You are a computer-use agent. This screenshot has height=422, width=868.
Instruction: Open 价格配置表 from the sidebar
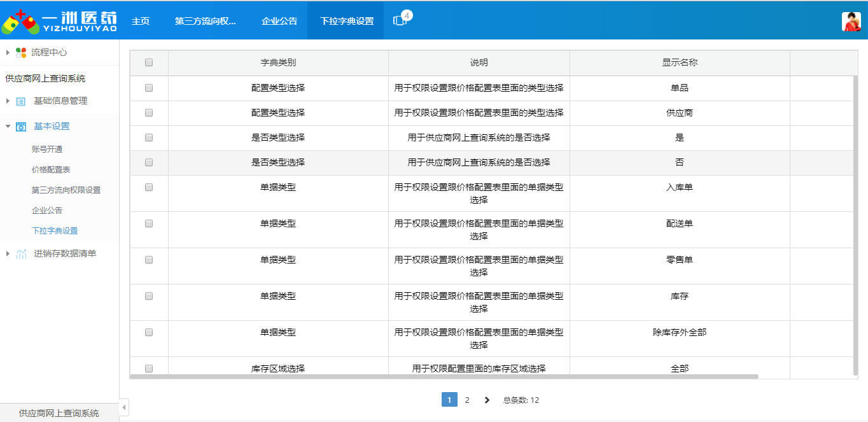point(50,169)
